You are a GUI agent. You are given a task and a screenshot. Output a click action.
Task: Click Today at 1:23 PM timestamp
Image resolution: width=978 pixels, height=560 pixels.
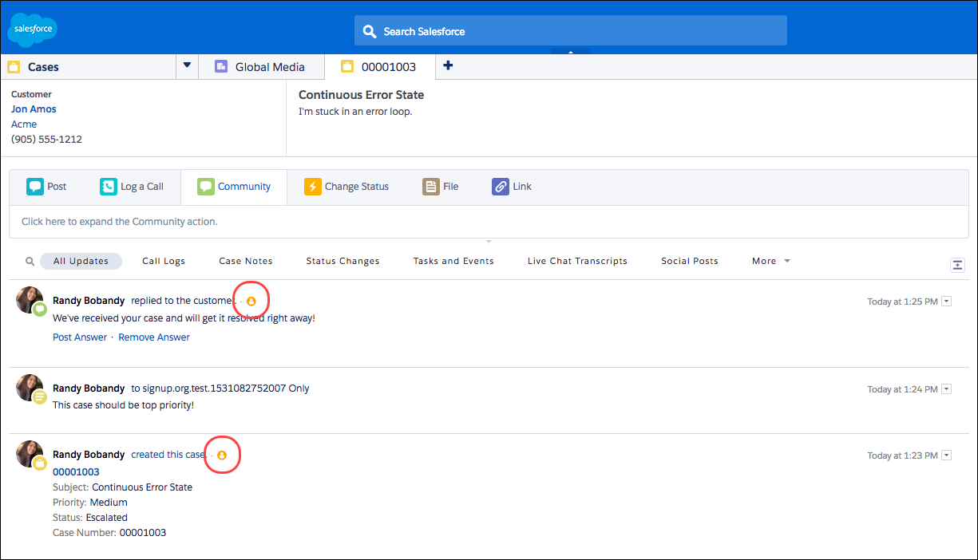(x=902, y=455)
